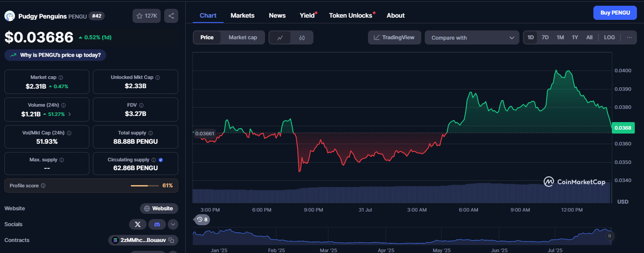Select the Market cap chart toggle
Screen dimensions: 644x253
click(x=243, y=37)
